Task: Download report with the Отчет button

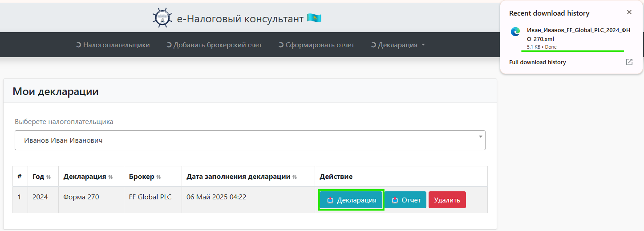Action: pos(405,200)
